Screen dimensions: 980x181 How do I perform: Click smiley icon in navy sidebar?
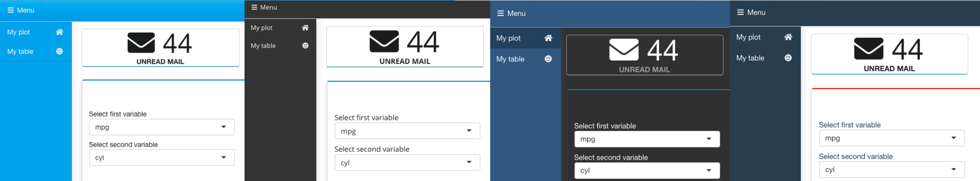click(788, 58)
